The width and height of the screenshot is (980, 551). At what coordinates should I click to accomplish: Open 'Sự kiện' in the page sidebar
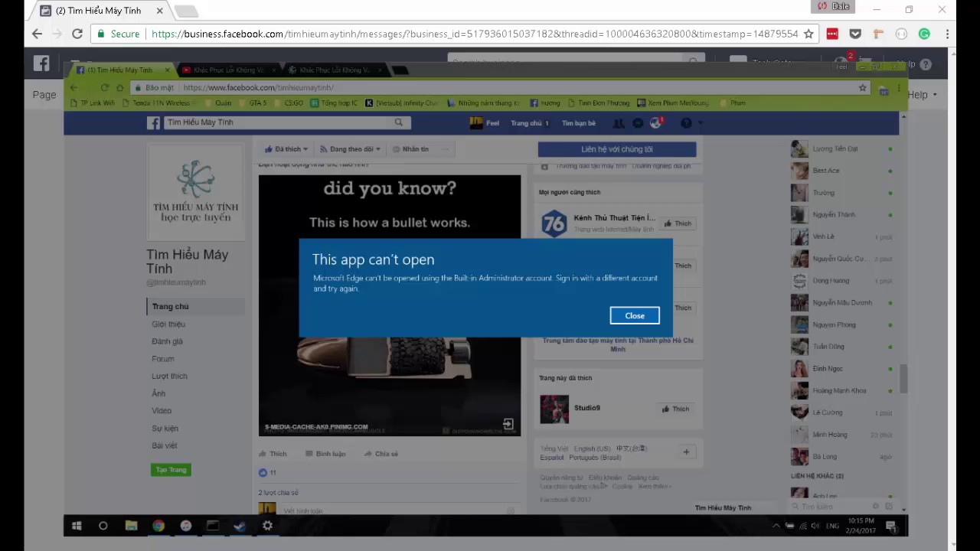click(165, 429)
